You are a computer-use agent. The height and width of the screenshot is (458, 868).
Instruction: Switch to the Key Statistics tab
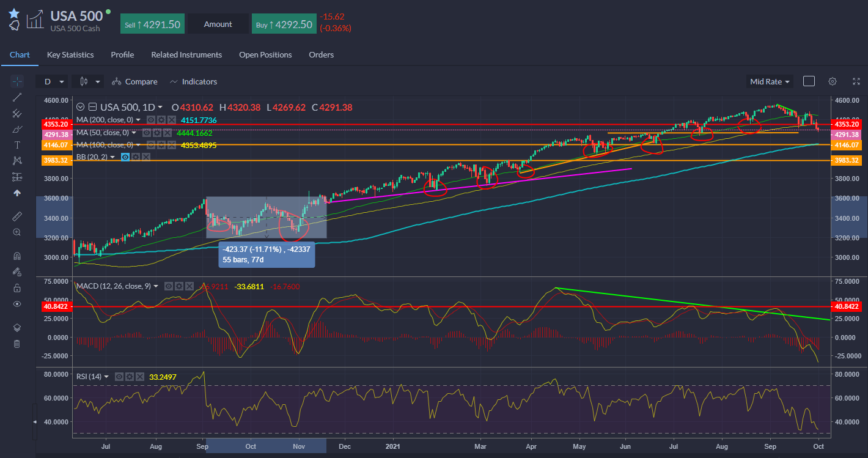point(70,55)
